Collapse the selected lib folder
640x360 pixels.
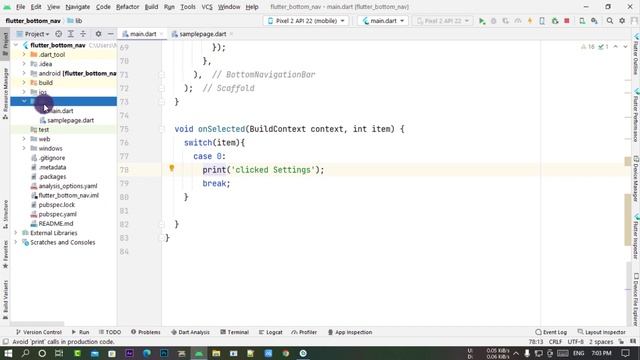24,101
